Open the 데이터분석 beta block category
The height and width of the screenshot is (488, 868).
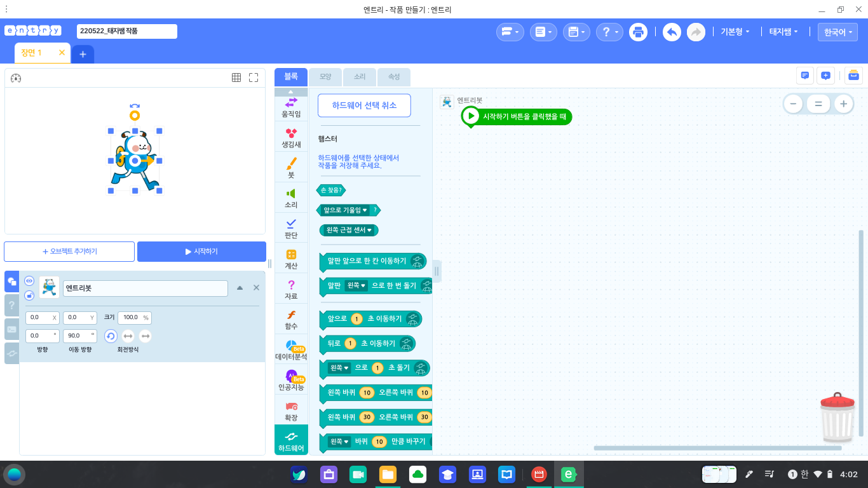(x=291, y=350)
